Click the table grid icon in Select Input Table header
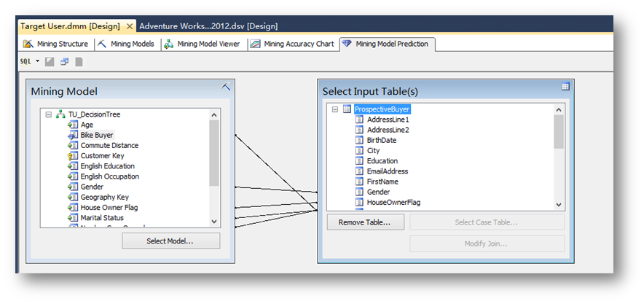This screenshot has height=304, width=644. click(x=565, y=86)
